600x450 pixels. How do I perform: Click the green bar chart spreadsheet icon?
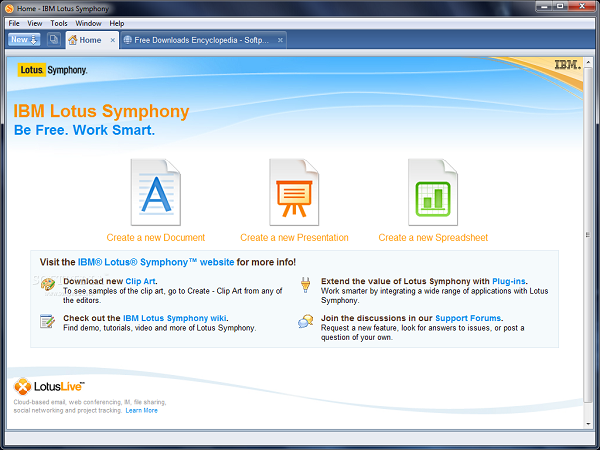(x=433, y=192)
